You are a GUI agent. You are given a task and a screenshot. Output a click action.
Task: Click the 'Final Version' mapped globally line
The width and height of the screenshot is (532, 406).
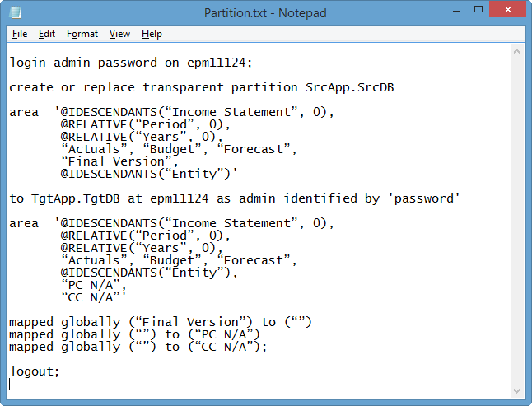[160, 322]
